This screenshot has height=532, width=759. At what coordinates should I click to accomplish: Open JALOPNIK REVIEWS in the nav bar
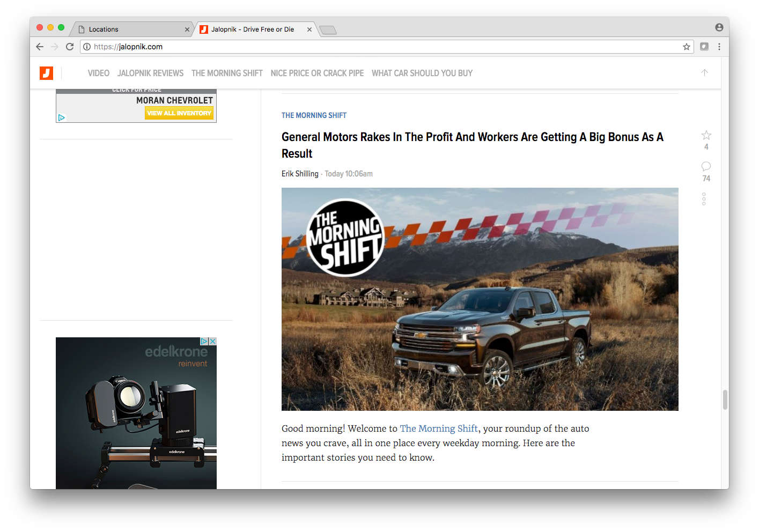point(150,73)
